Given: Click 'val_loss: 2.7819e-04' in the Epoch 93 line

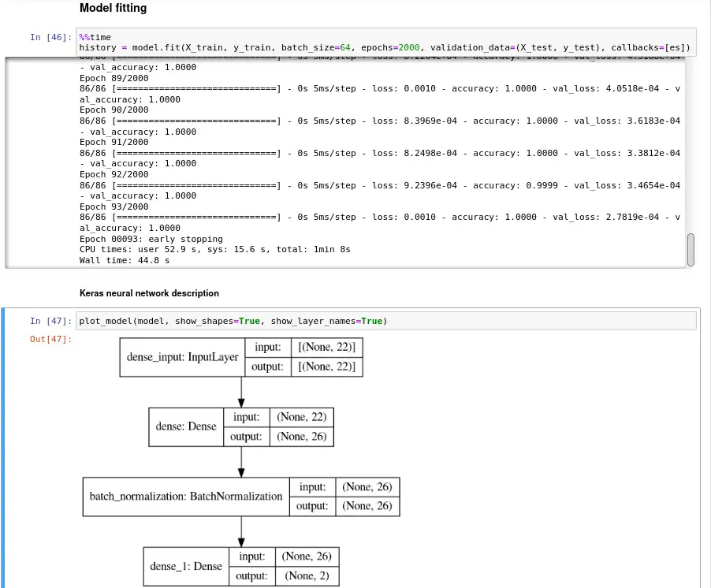Looking at the screenshot, I should click(606, 218).
